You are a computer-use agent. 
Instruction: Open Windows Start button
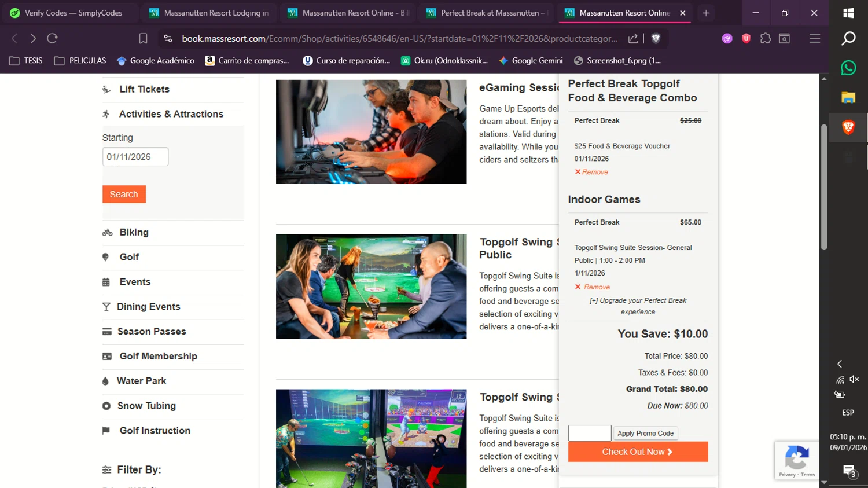pyautogui.click(x=848, y=13)
